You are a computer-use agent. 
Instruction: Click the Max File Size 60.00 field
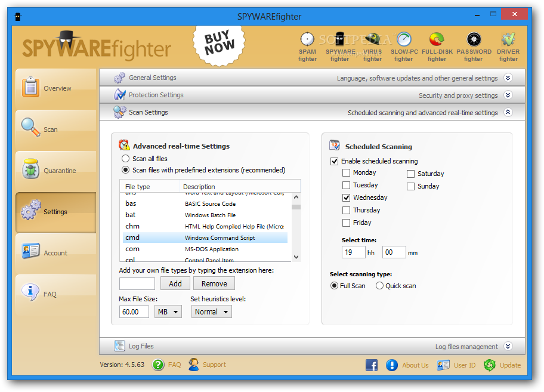click(x=134, y=311)
